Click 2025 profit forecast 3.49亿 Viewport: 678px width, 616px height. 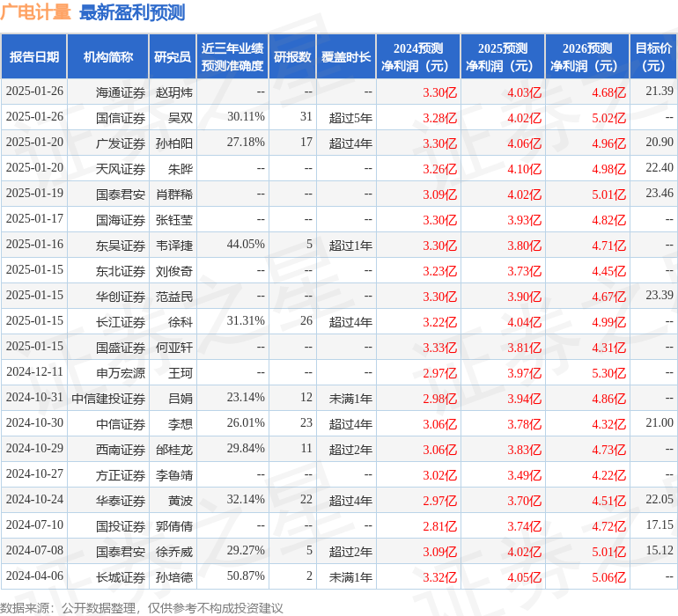pyautogui.click(x=524, y=475)
